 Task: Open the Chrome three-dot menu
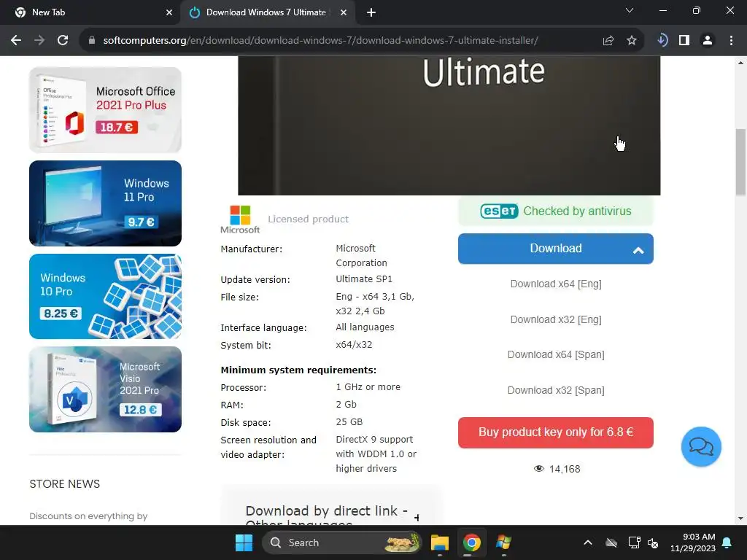[x=731, y=41]
